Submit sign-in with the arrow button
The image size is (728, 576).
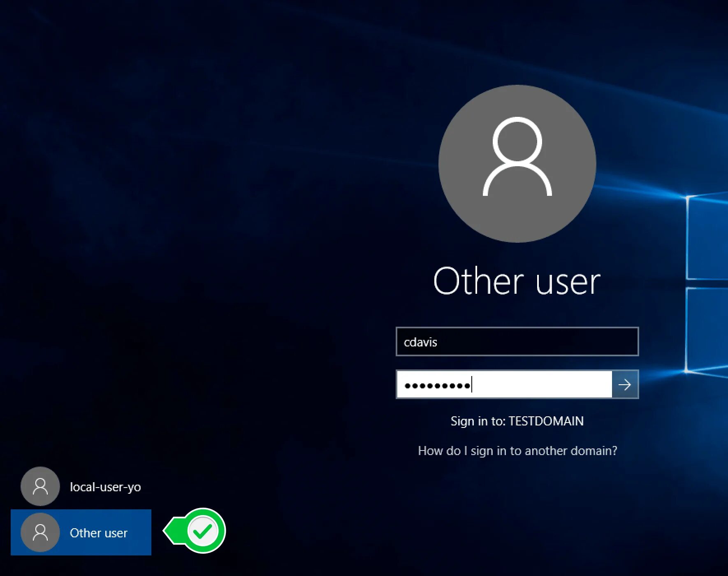625,385
